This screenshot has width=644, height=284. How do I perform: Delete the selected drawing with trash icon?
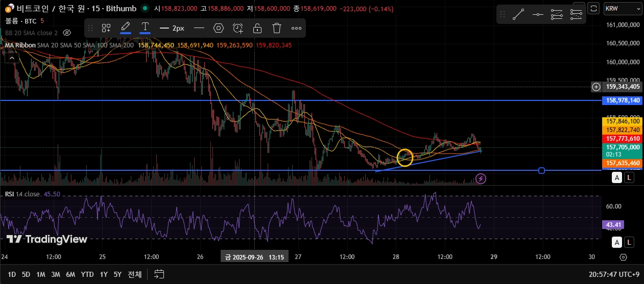pyautogui.click(x=277, y=28)
